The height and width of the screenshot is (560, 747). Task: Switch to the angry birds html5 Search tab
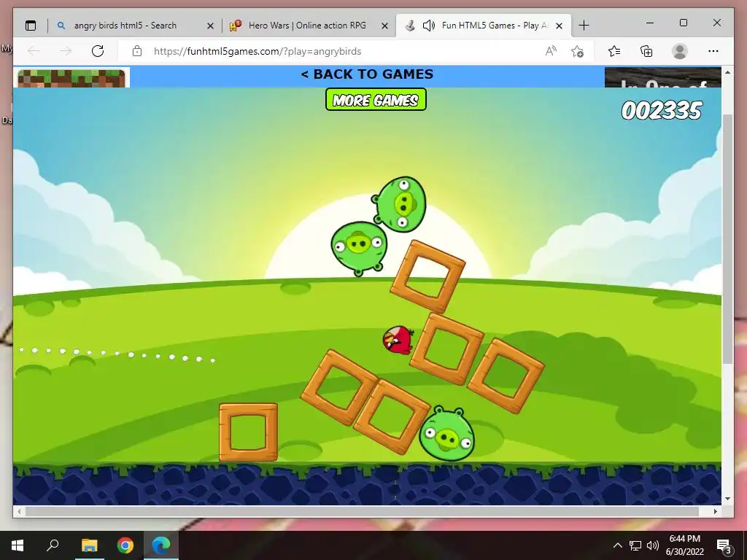(x=135, y=26)
